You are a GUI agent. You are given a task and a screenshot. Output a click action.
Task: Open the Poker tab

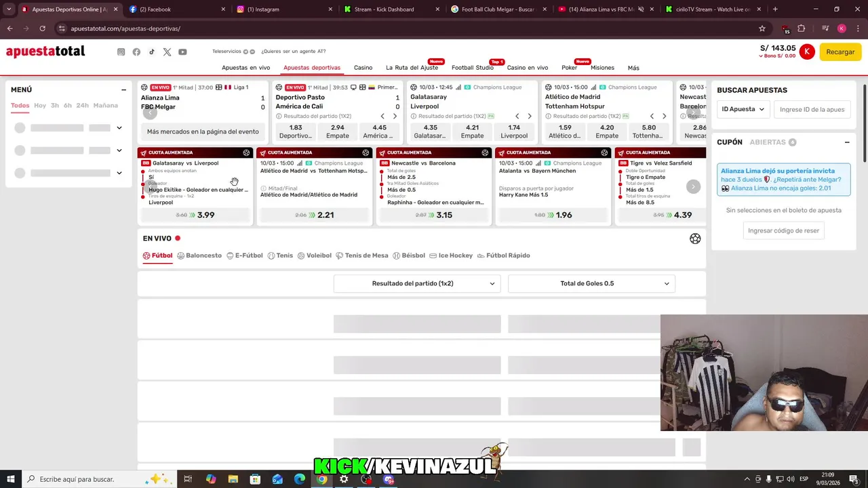[569, 68]
